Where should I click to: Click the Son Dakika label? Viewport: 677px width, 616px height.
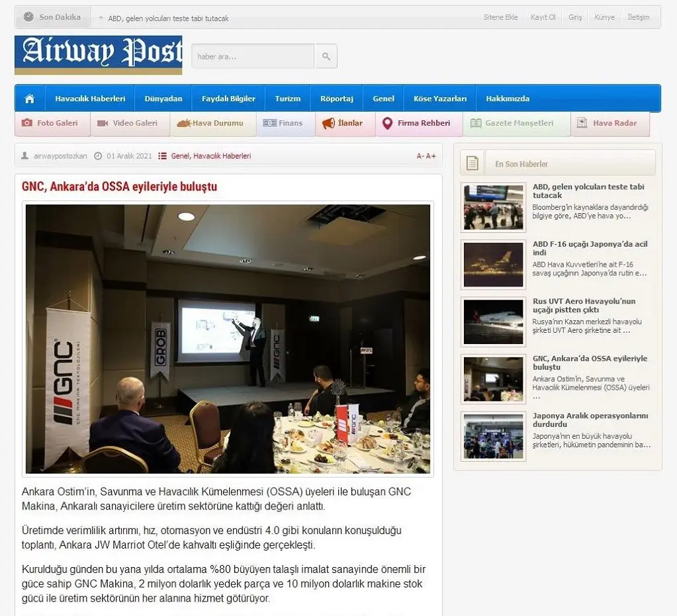[x=60, y=17]
